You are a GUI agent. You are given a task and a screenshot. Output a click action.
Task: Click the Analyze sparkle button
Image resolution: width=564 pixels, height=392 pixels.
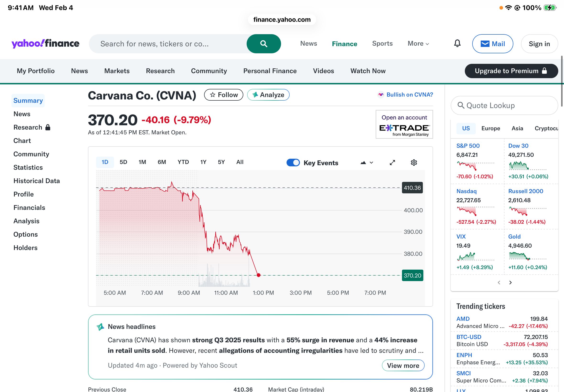point(268,95)
